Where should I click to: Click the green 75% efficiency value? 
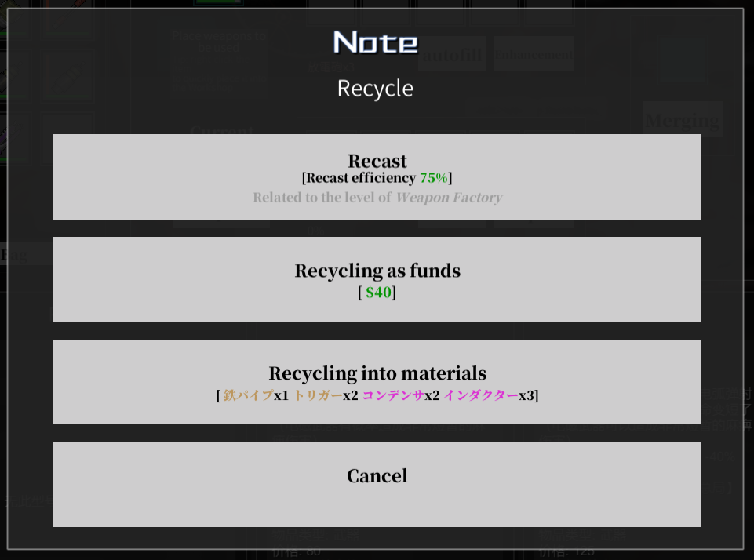click(434, 178)
